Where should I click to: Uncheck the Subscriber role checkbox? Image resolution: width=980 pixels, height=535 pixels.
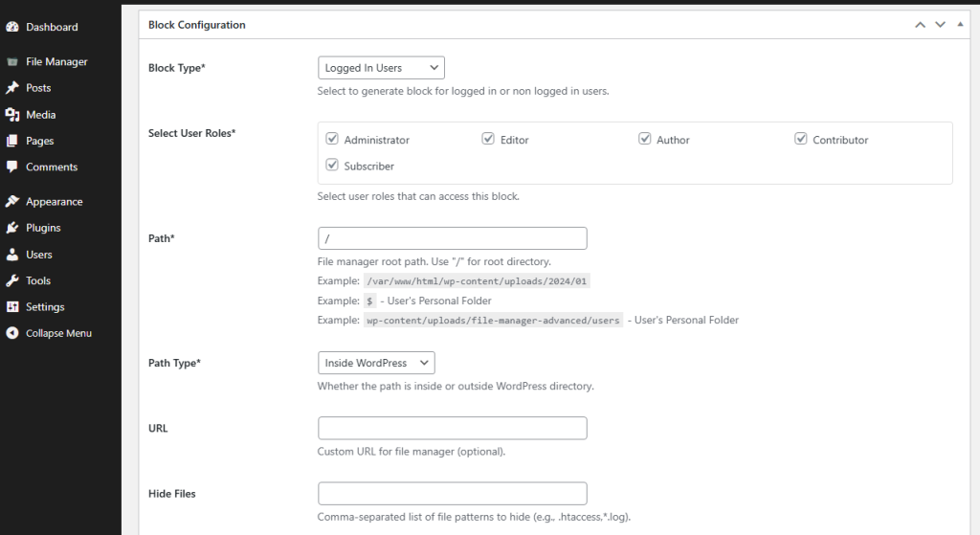click(x=332, y=165)
